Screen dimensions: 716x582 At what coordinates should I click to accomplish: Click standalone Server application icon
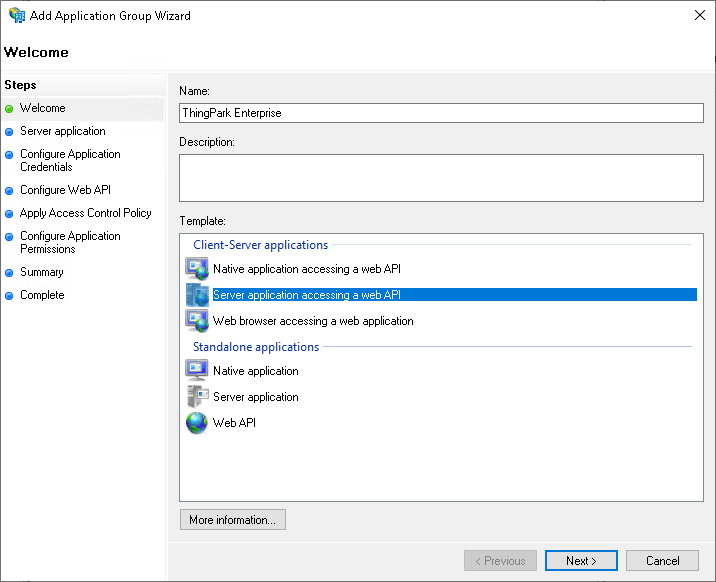(x=196, y=397)
